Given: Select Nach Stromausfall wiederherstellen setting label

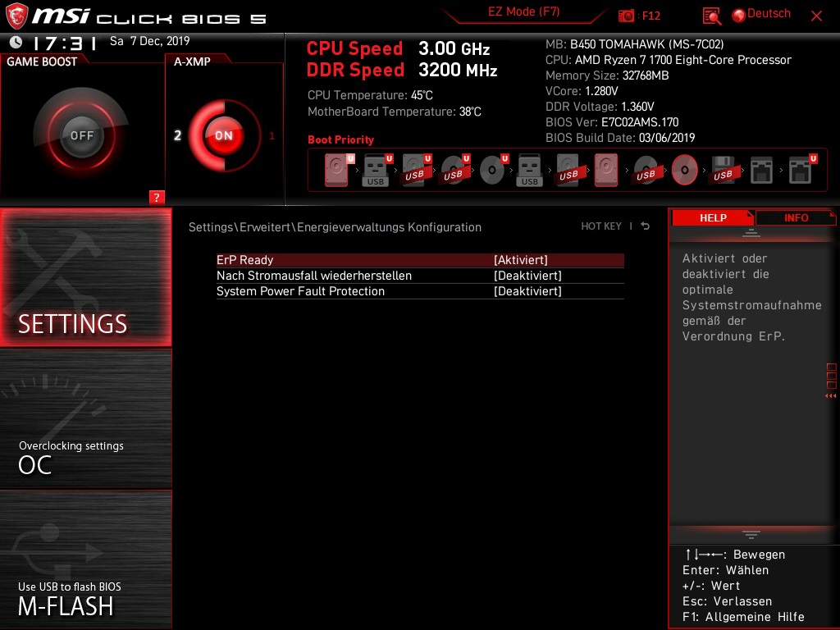Looking at the screenshot, I should click(314, 276).
